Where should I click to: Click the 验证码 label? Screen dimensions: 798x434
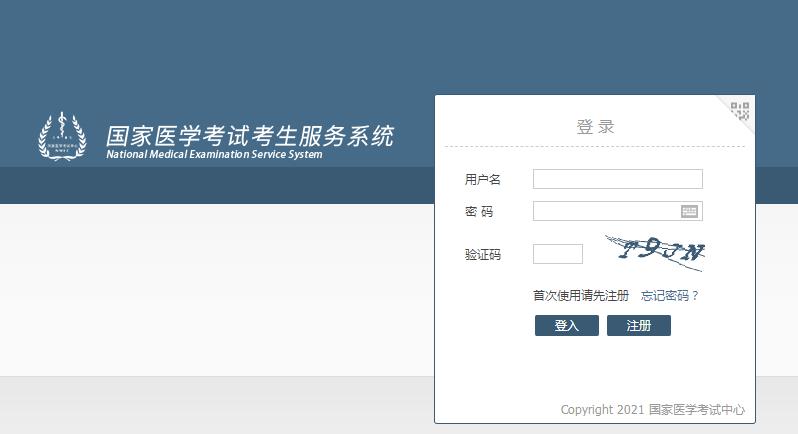click(x=482, y=255)
